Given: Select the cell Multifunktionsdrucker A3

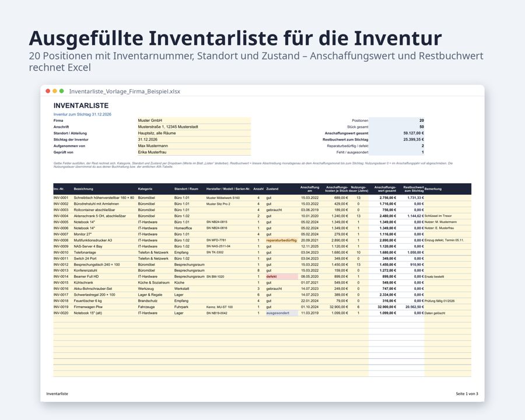Looking at the screenshot, I should point(93,240).
